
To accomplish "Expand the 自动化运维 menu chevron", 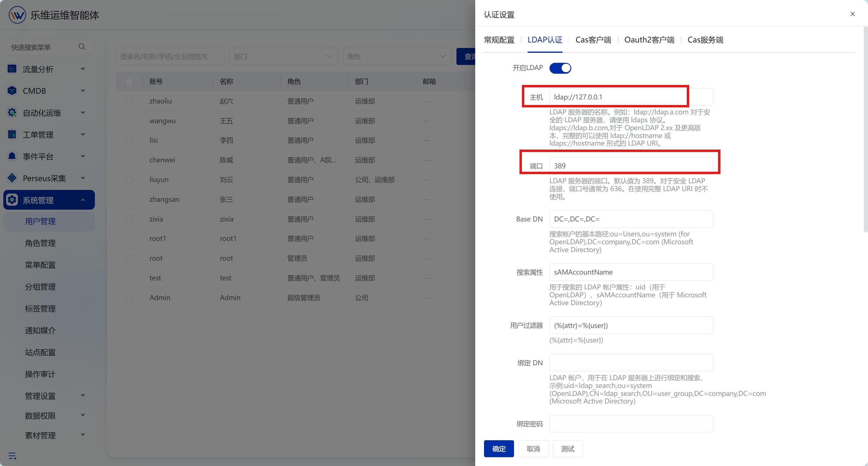I will pyautogui.click(x=83, y=113).
